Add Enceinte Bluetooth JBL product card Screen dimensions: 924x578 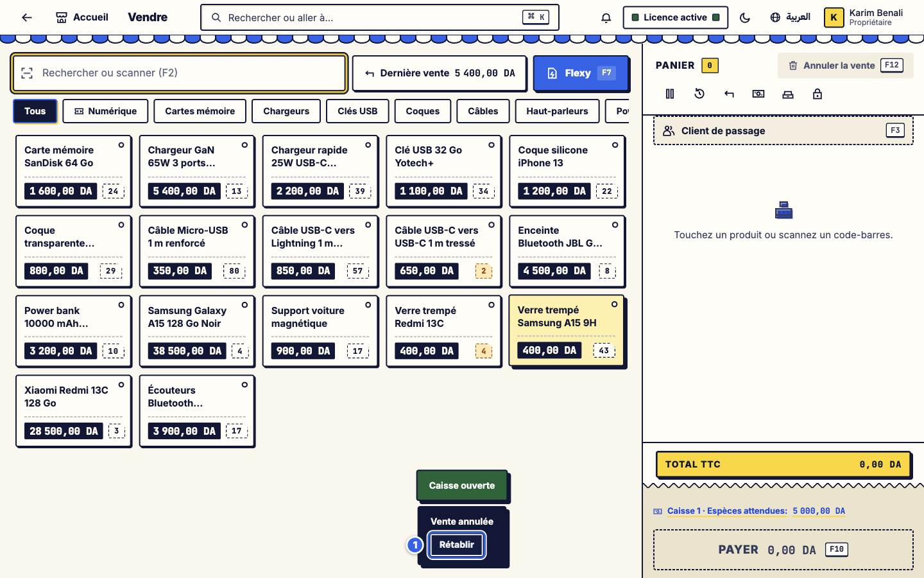coord(567,251)
